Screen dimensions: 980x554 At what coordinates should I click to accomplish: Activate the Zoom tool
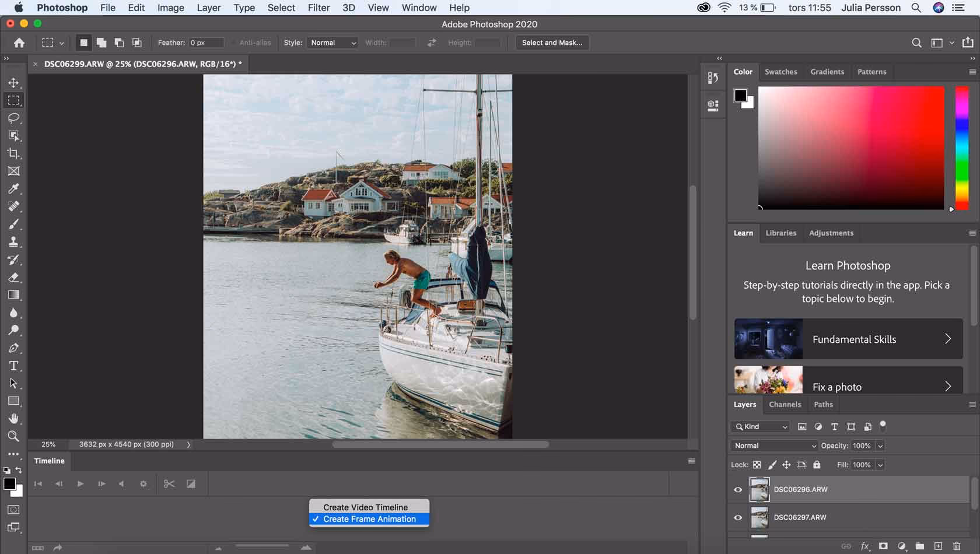point(14,436)
